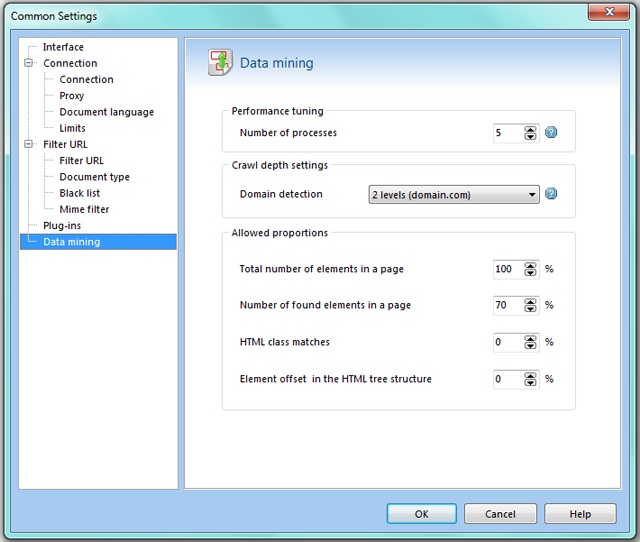Select the parent Filter URL item
This screenshot has height=542, width=640.
[x=65, y=144]
